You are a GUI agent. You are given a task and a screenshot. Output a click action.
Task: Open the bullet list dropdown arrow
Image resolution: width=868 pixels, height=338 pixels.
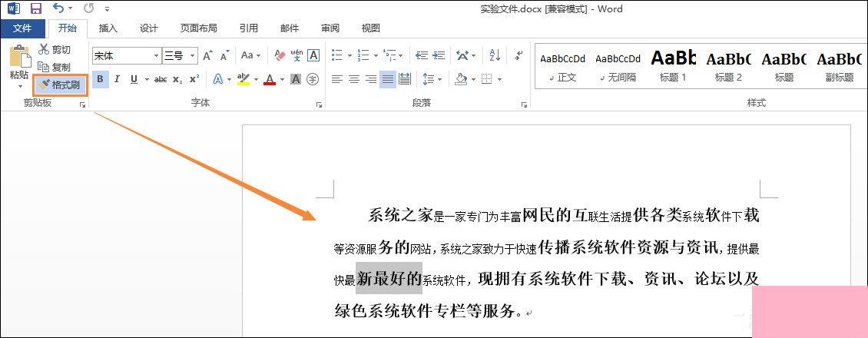tap(350, 55)
